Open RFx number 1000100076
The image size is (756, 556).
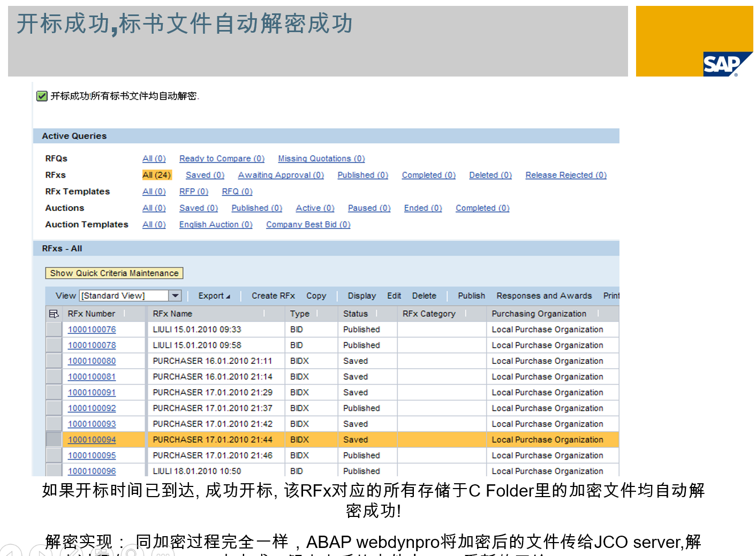[92, 330]
